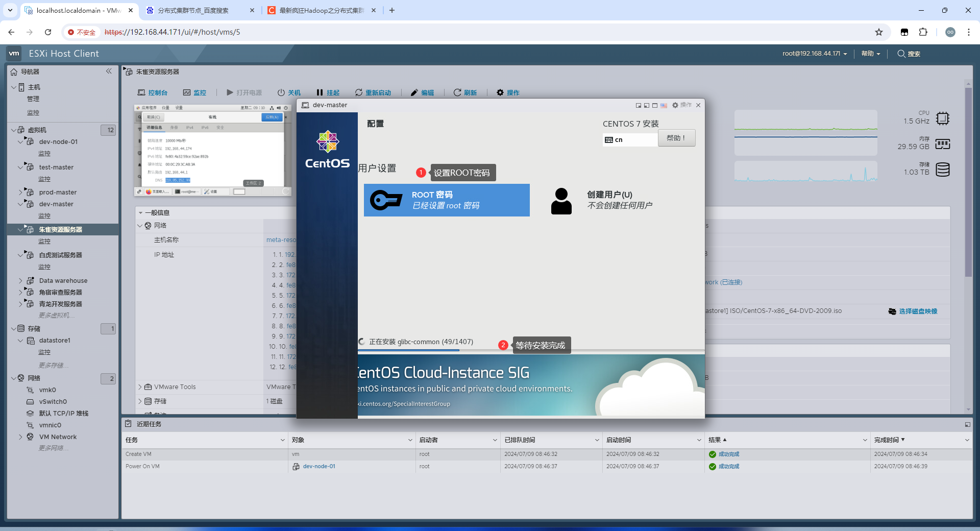Click 更多虚拟机... link

[57, 316]
